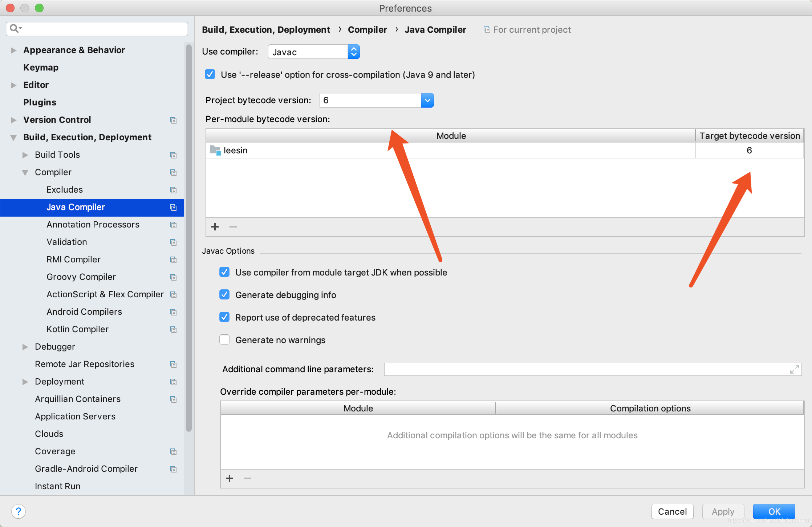Select Annotation Processors in sidebar
The image size is (812, 527).
click(93, 225)
